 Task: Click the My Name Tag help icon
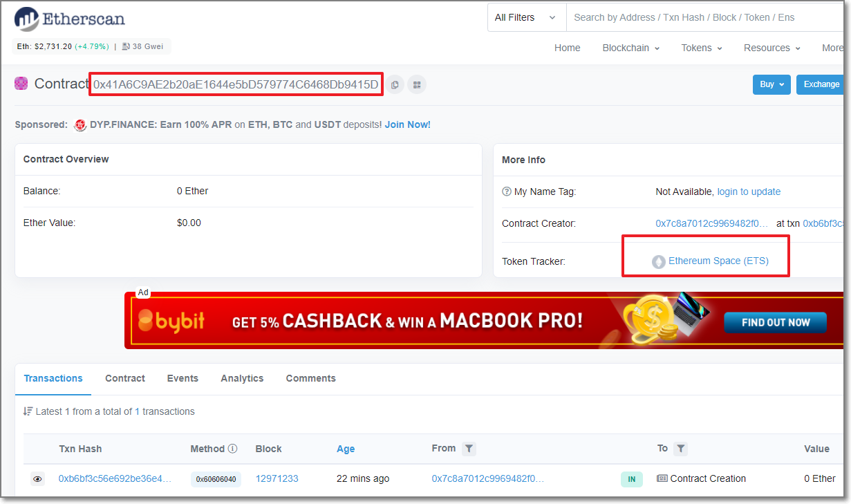507,192
